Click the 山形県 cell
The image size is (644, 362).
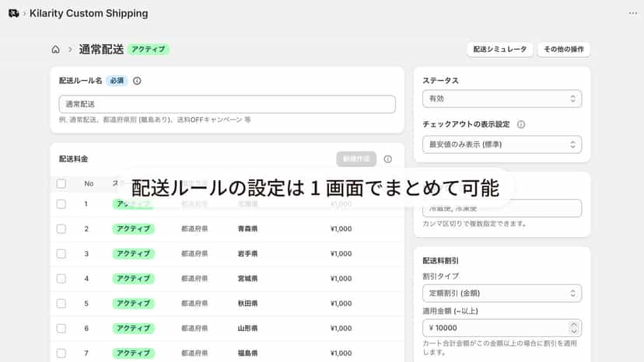pyautogui.click(x=247, y=329)
